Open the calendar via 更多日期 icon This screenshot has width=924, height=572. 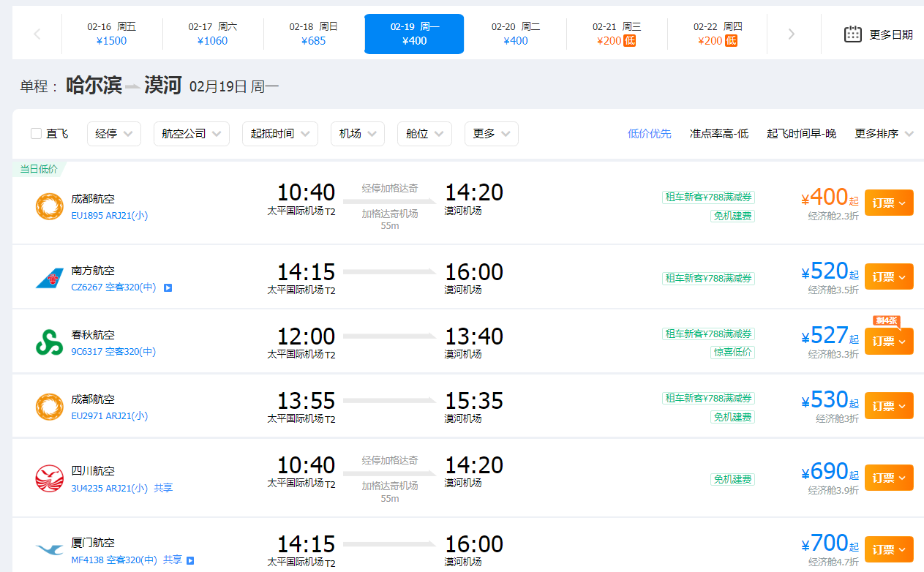click(x=852, y=33)
